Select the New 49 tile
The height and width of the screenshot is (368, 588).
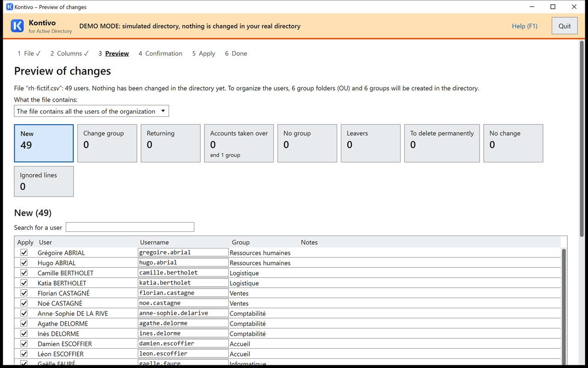44,143
